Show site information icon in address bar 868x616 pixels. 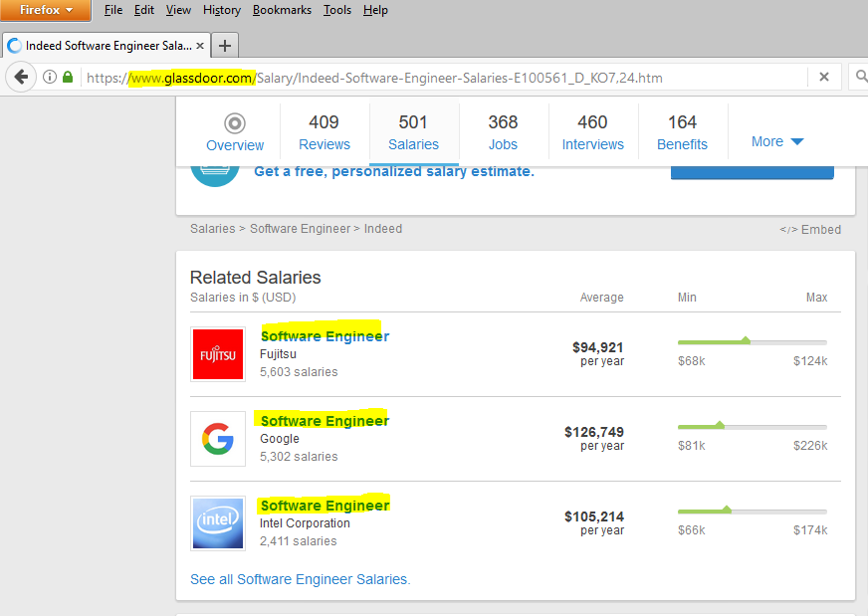tap(50, 77)
